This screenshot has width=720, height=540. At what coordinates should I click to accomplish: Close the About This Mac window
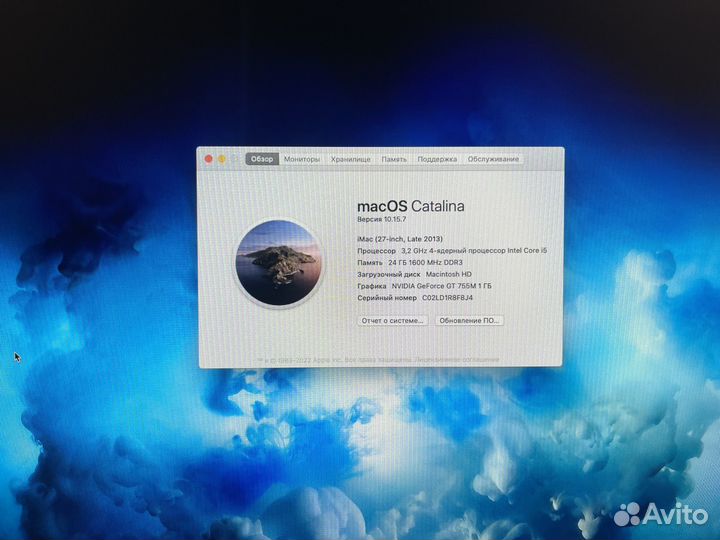[x=208, y=159]
